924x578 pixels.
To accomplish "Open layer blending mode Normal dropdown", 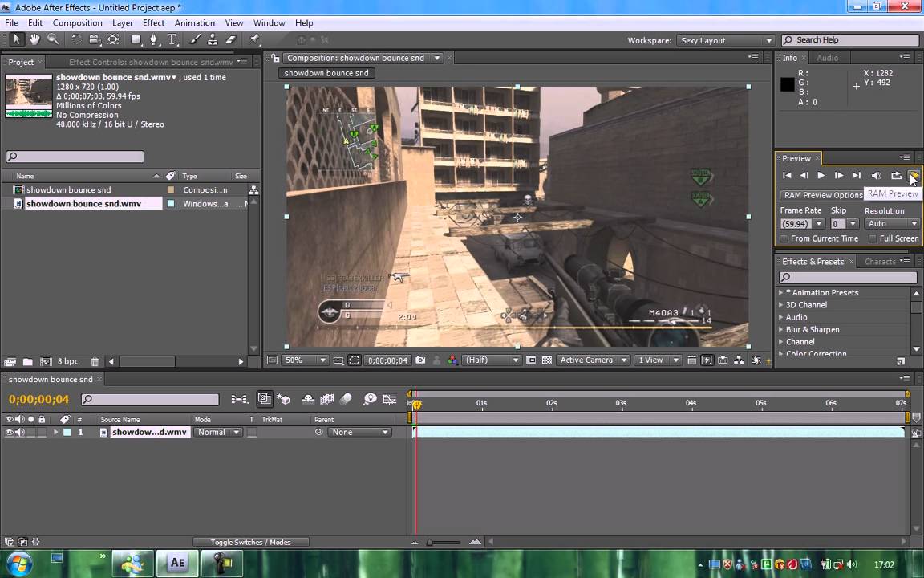I will click(x=219, y=433).
